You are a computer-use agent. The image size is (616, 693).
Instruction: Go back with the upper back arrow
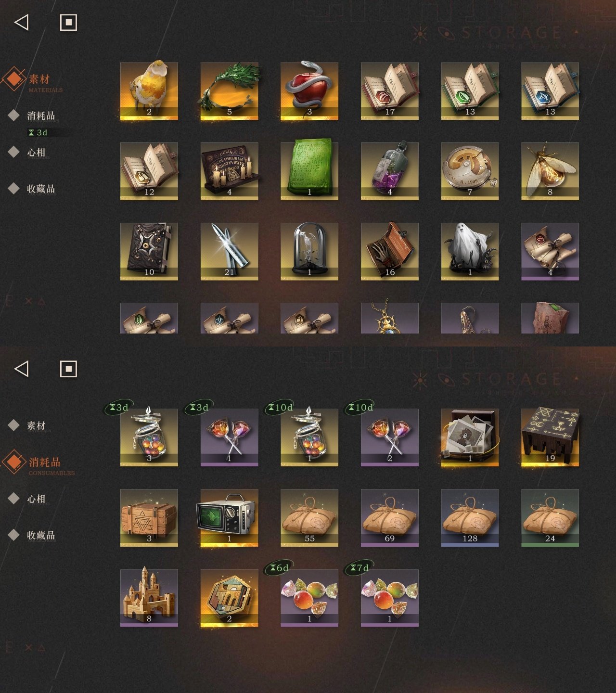coord(22,22)
